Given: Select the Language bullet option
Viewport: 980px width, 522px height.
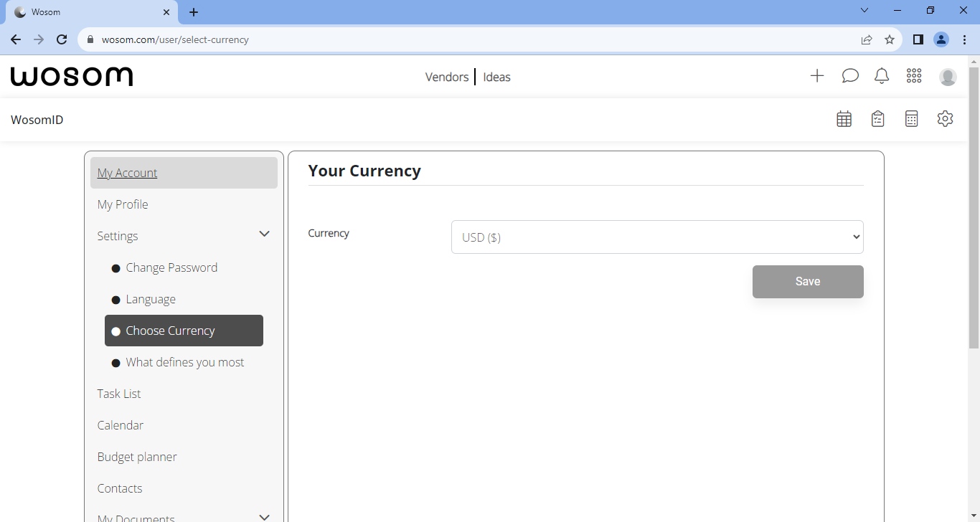Looking at the screenshot, I should (x=151, y=298).
